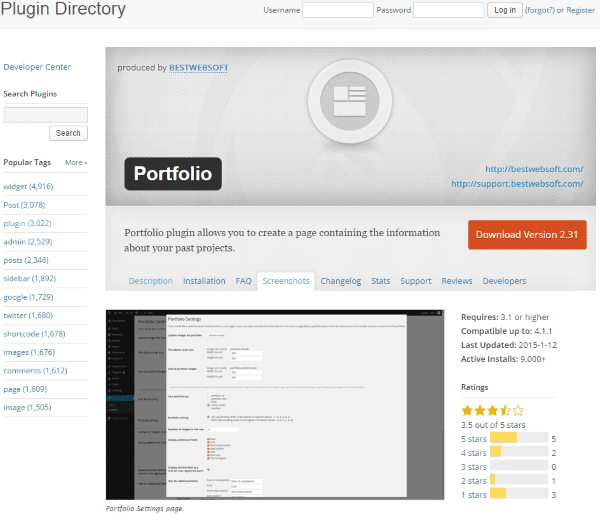Click 'Requires: 3.1 or higher' text
The width and height of the screenshot is (600, 515).
(505, 317)
